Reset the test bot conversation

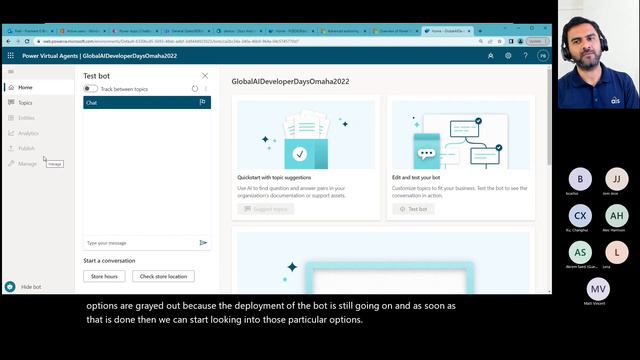(195, 89)
